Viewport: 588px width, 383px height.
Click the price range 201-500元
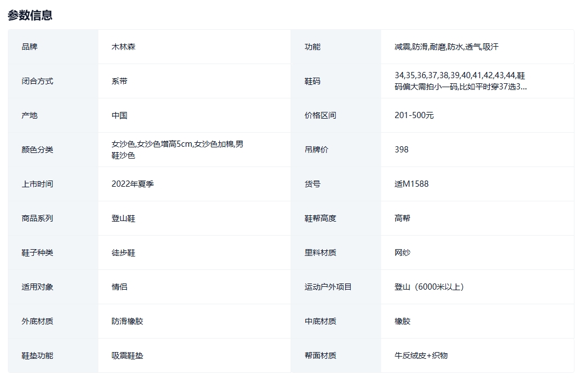click(x=414, y=115)
